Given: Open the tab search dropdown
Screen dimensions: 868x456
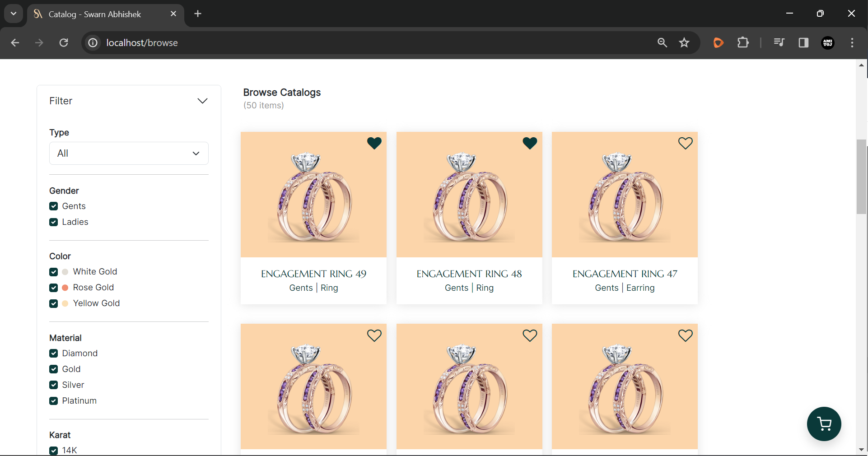Looking at the screenshot, I should [14, 14].
